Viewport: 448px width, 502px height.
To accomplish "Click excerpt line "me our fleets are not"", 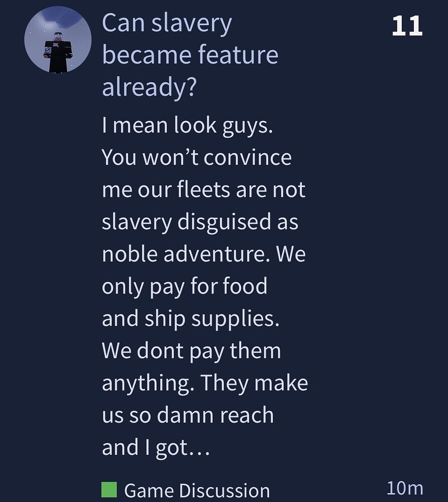I will coord(203,190).
